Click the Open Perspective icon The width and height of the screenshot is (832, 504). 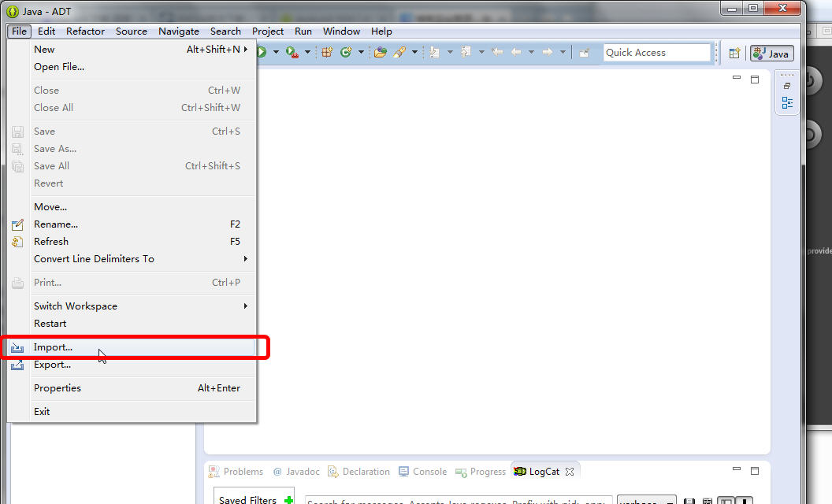tap(734, 53)
